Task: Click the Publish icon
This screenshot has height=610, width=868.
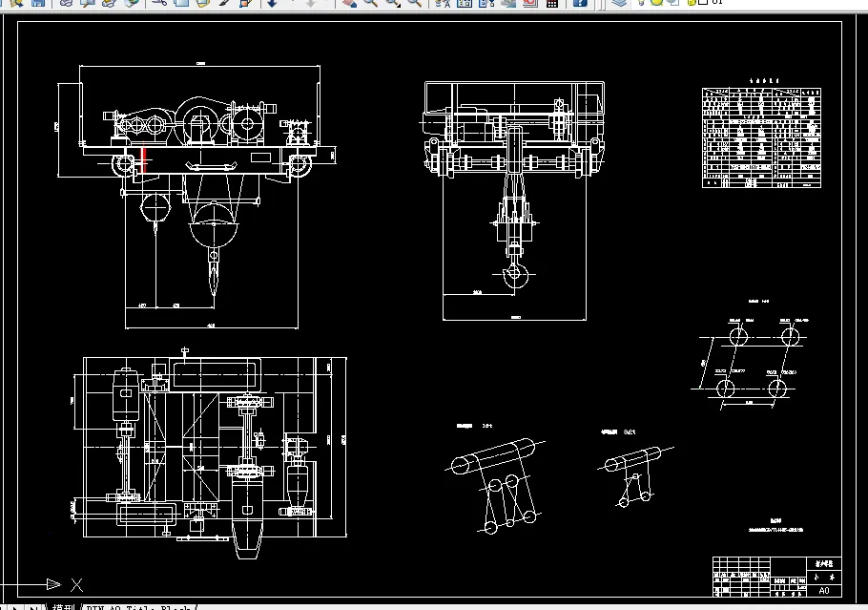Action: pyautogui.click(x=109, y=3)
